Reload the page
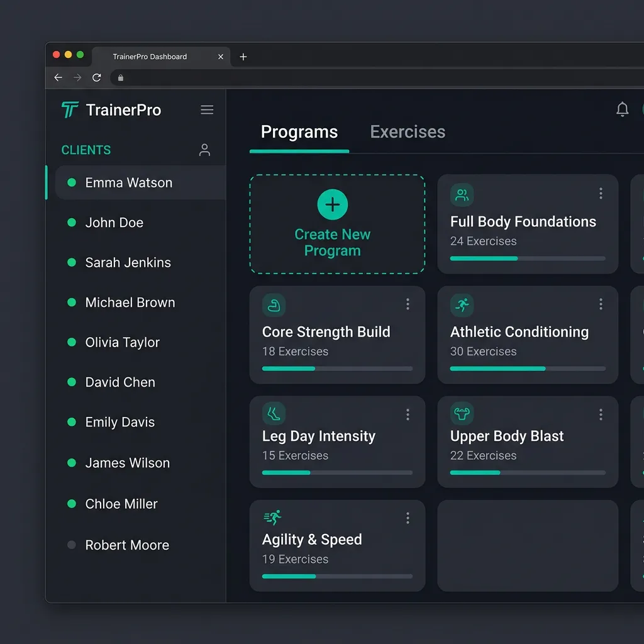 click(x=96, y=77)
